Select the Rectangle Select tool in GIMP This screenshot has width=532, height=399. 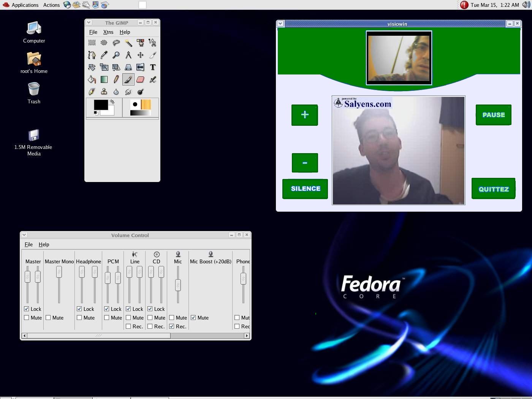point(92,43)
